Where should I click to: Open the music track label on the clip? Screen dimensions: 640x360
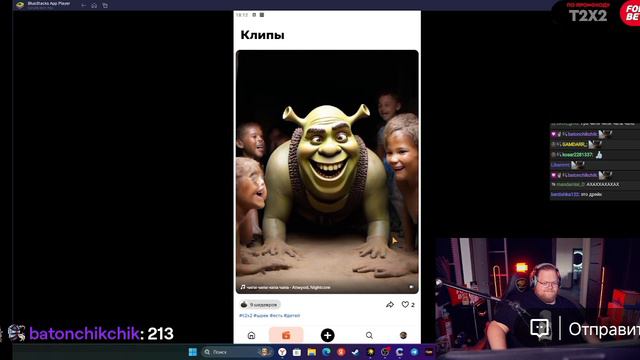[285, 287]
